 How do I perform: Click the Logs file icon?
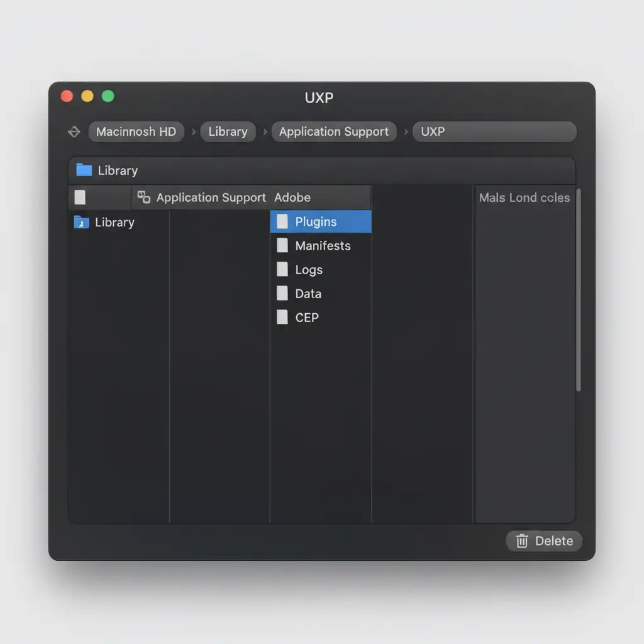point(282,269)
